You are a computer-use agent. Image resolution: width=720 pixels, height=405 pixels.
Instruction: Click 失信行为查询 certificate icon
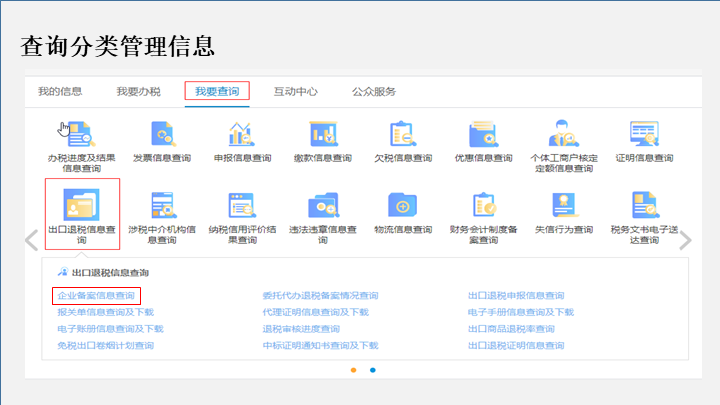(x=564, y=205)
